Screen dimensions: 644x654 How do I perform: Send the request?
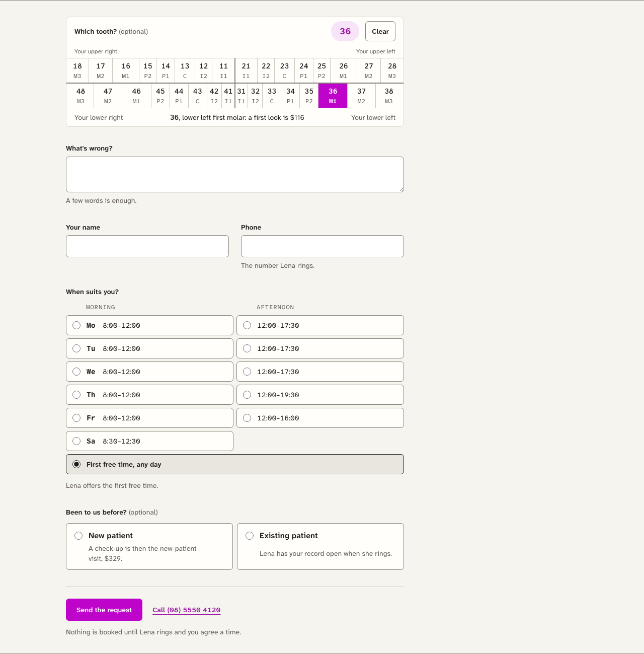tap(104, 610)
